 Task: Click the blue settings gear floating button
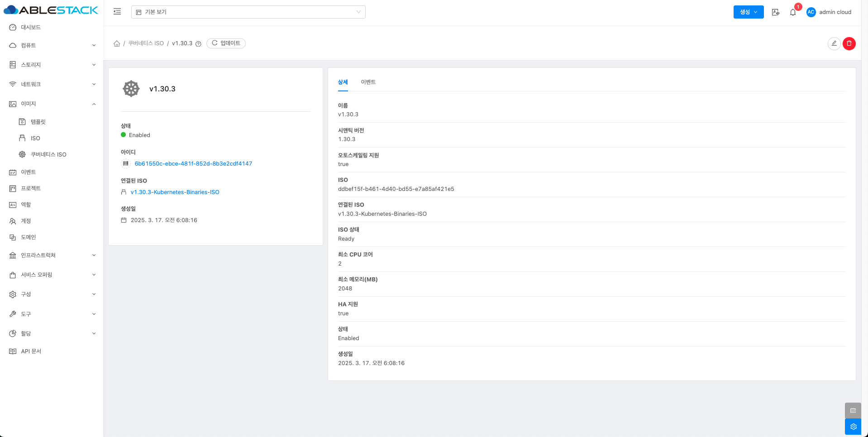(853, 427)
